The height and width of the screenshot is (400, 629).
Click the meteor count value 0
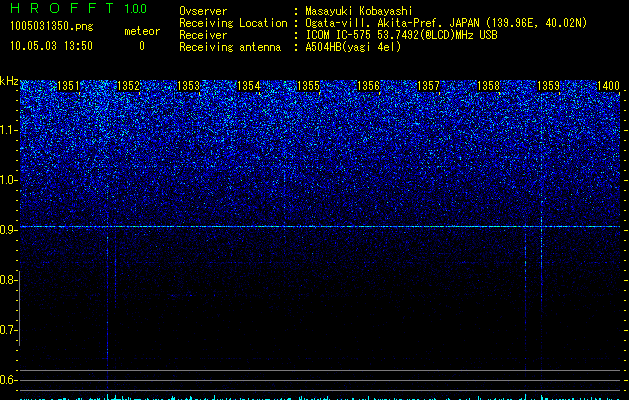pos(142,46)
